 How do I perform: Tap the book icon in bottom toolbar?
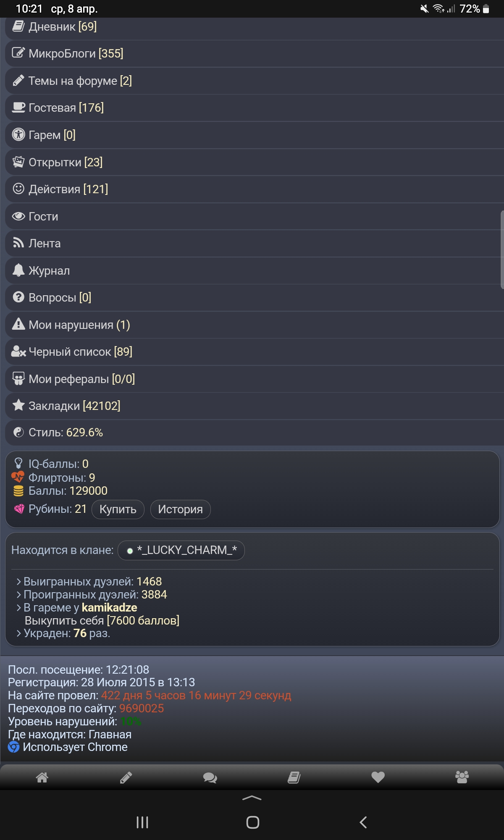[294, 777]
